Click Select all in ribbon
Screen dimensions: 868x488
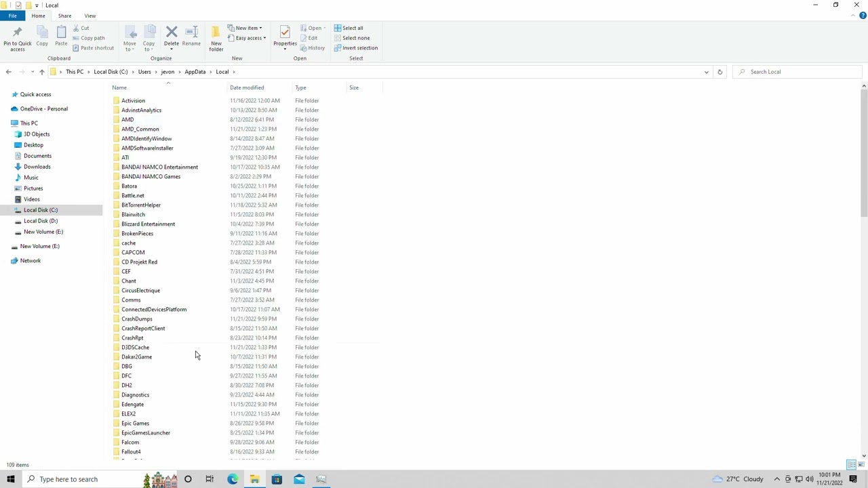[349, 28]
